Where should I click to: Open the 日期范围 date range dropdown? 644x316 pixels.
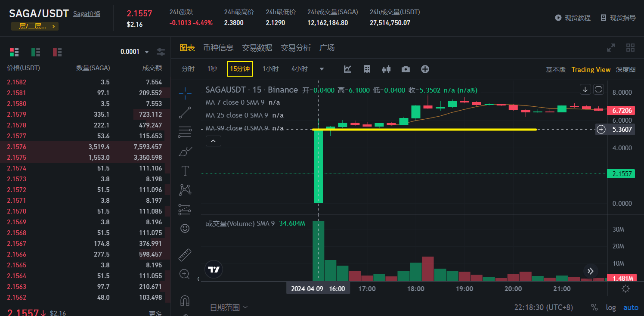coord(229,307)
